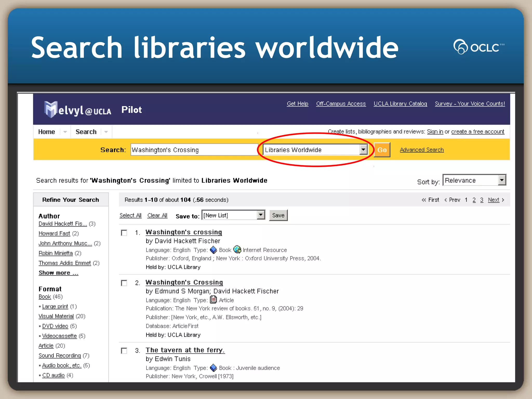Click create a free account link
532x399 pixels.
click(x=478, y=131)
